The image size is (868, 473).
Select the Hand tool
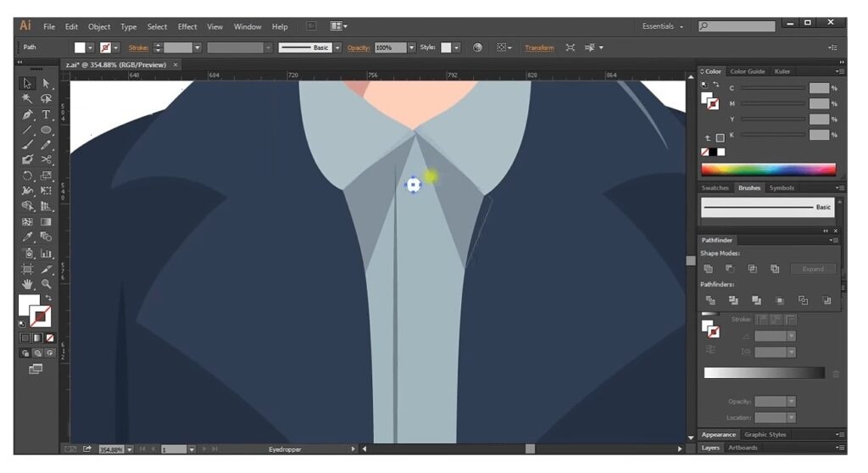pyautogui.click(x=26, y=285)
